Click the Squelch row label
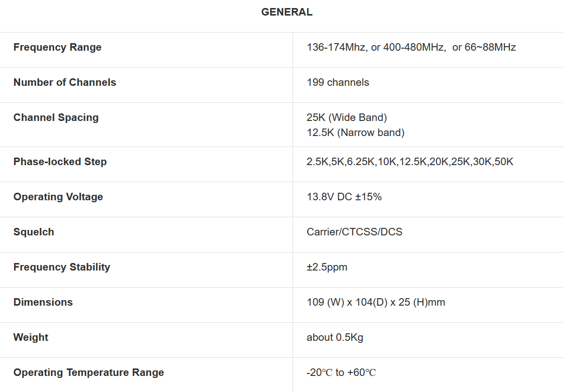Image resolution: width=563 pixels, height=392 pixels. (x=34, y=232)
